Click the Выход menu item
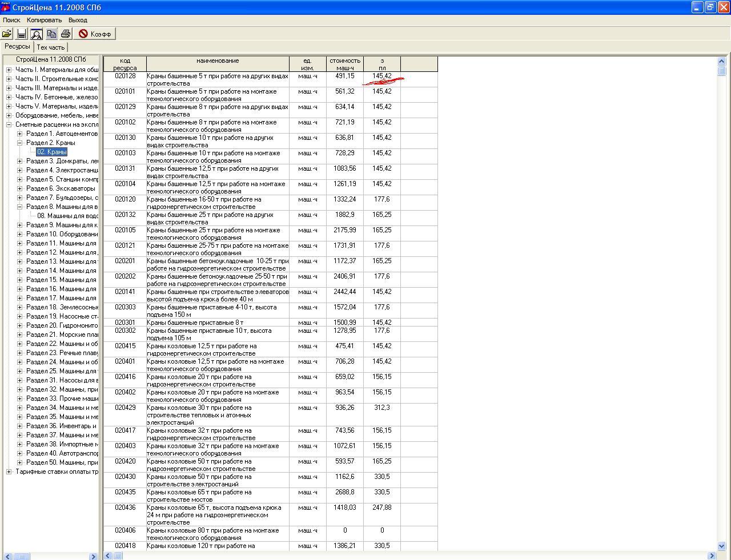The height and width of the screenshot is (560, 731). pos(78,20)
